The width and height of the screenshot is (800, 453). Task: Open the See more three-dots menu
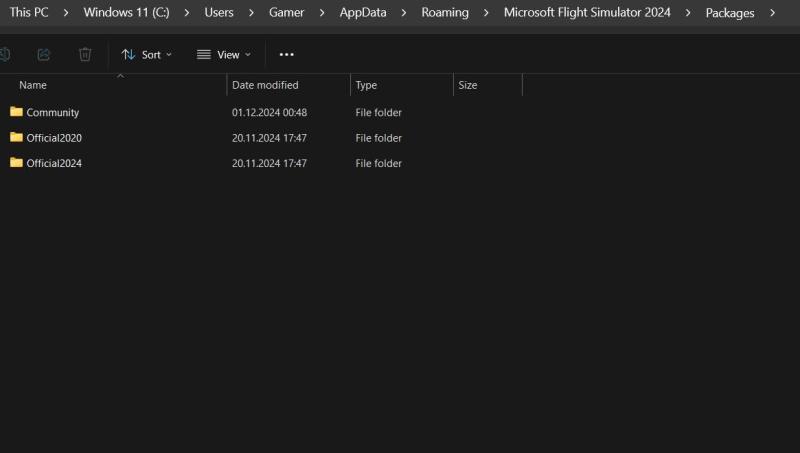(287, 54)
